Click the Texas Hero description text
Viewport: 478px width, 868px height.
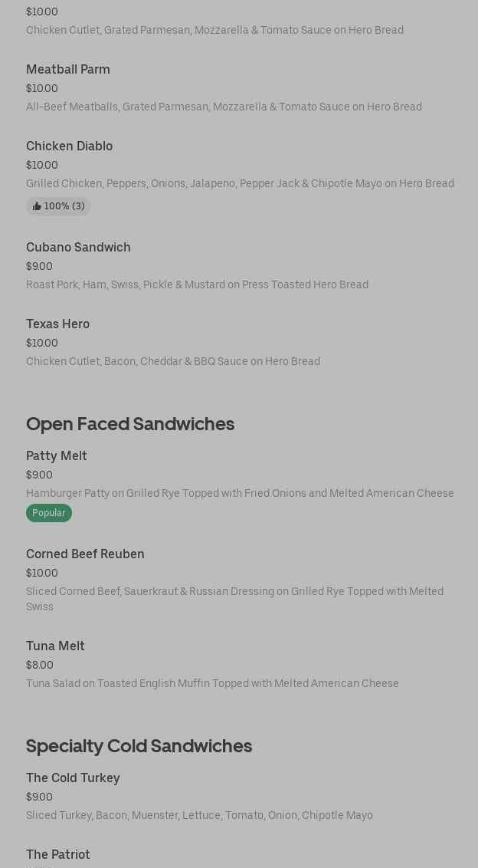click(x=173, y=361)
